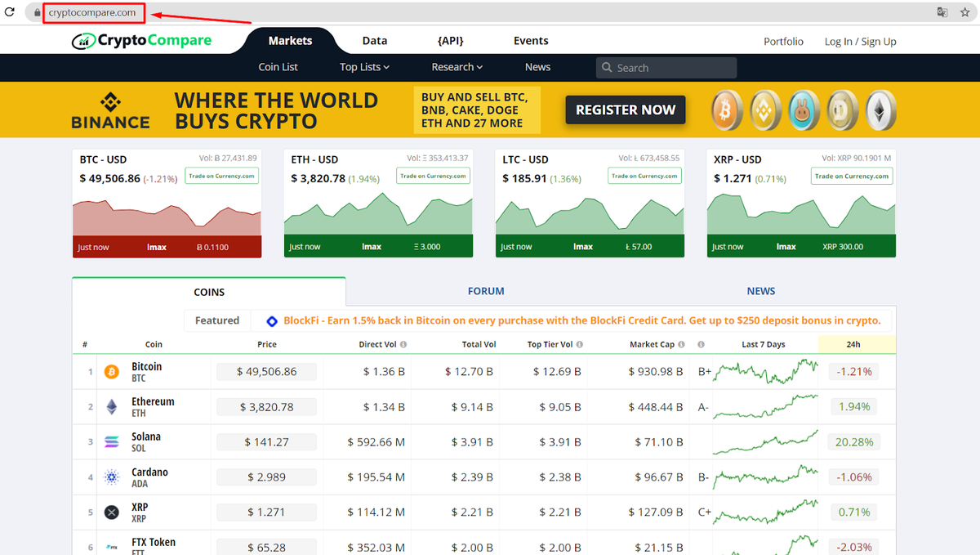Viewport: 980px width, 555px height.
Task: Click info icon next to Top Tier Vol
Action: [580, 344]
